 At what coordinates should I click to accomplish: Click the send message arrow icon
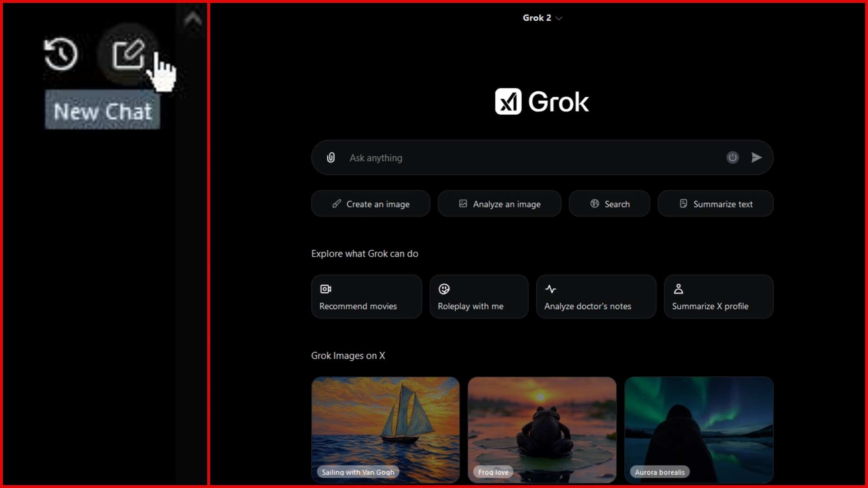pyautogui.click(x=757, y=158)
